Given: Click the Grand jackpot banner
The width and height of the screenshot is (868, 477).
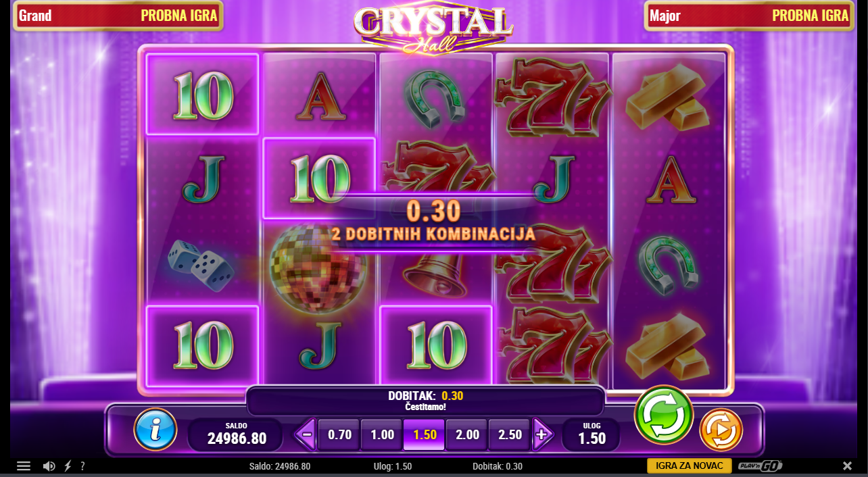Looking at the screenshot, I should click(x=118, y=16).
